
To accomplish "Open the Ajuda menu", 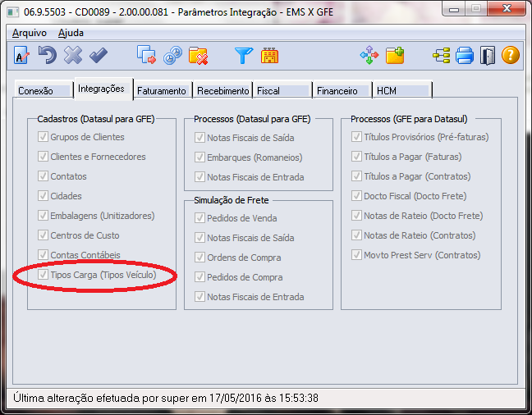I will tap(71, 33).
